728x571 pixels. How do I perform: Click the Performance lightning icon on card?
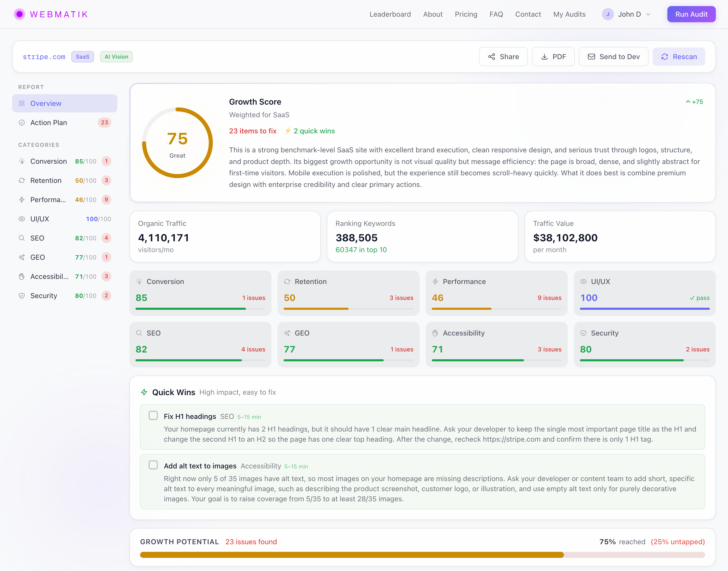click(435, 281)
